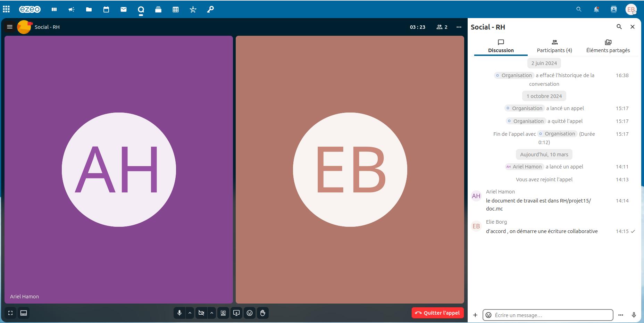This screenshot has width=644, height=323.
Task: Expand camera device options chevron
Action: (x=212, y=313)
